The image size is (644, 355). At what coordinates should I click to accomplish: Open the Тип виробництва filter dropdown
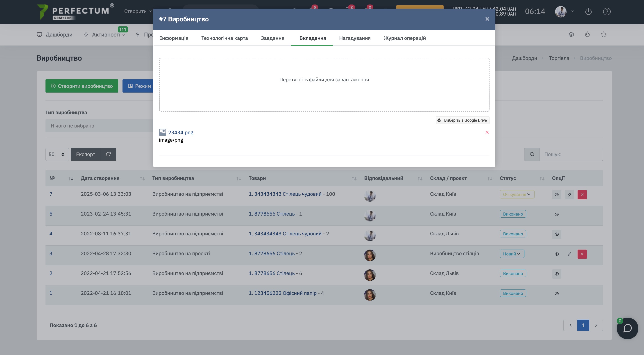(x=99, y=125)
